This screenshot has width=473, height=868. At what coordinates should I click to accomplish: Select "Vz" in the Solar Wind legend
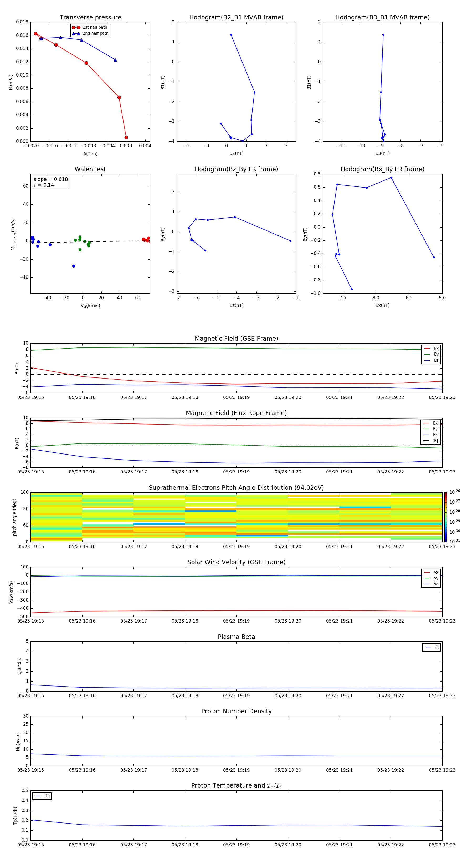431,584
